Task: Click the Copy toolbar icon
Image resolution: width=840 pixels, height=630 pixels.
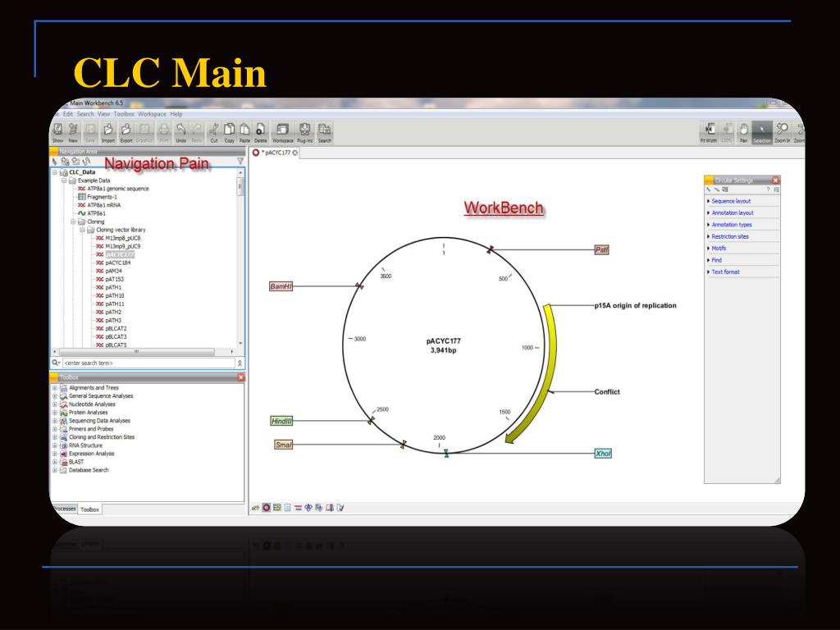Action: tap(230, 132)
